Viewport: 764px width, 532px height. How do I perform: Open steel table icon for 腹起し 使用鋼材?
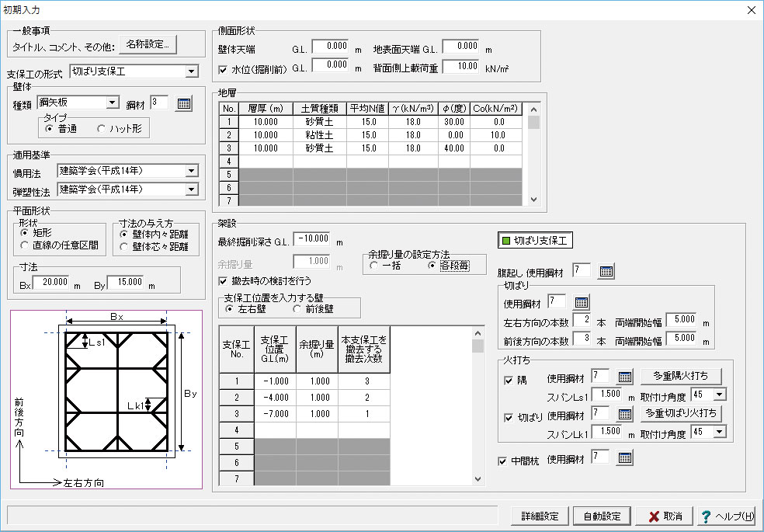[606, 271]
